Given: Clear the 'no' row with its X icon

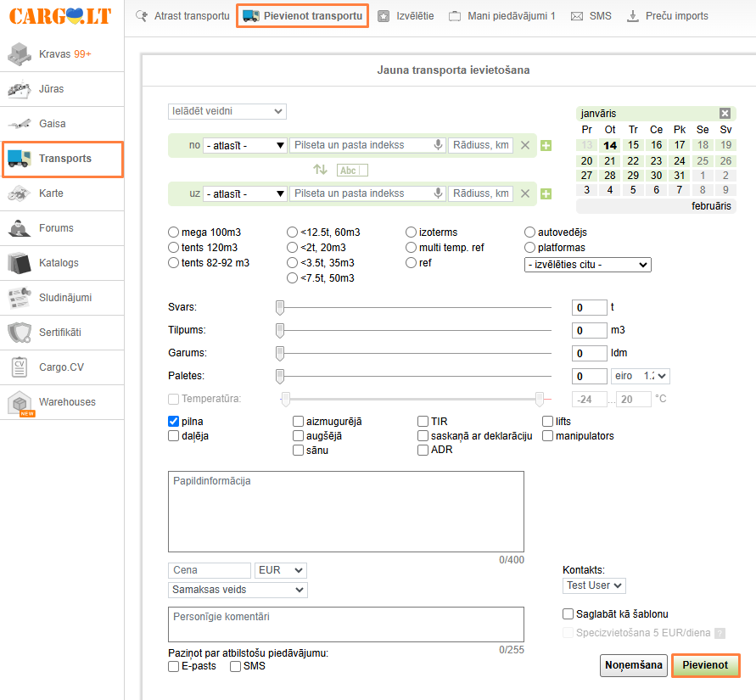Looking at the screenshot, I should point(524,145).
